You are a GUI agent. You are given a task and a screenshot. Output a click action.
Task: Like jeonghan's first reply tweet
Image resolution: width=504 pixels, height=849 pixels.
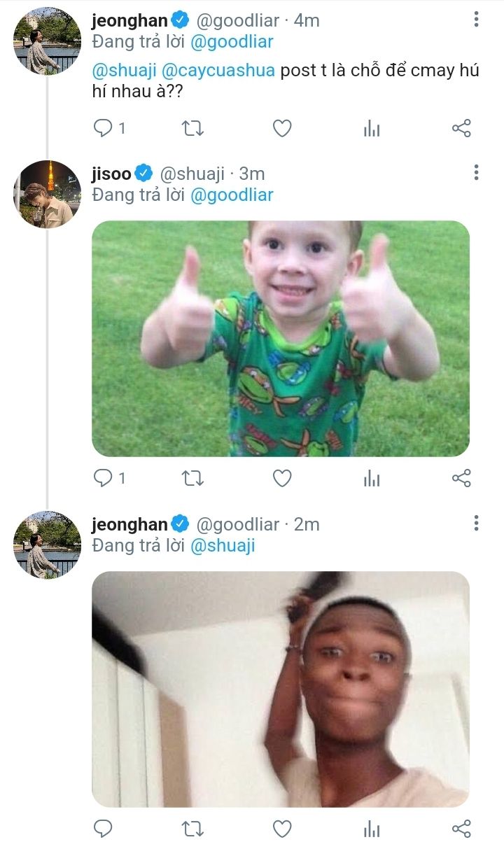click(281, 128)
